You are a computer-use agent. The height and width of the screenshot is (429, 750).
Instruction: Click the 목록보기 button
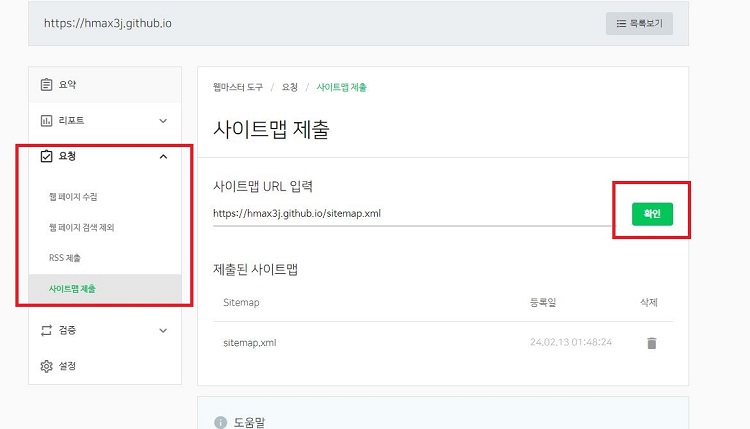pyautogui.click(x=639, y=23)
